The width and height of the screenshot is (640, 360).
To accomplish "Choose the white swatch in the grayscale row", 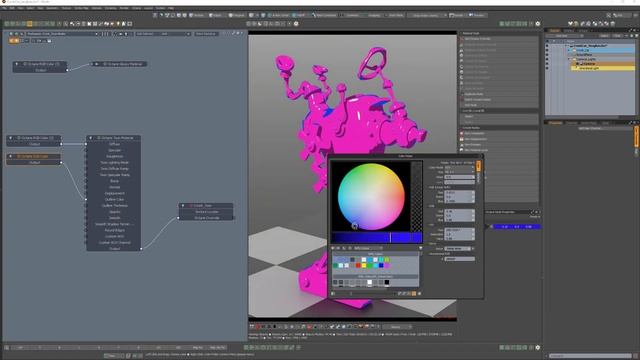I will click(369, 282).
